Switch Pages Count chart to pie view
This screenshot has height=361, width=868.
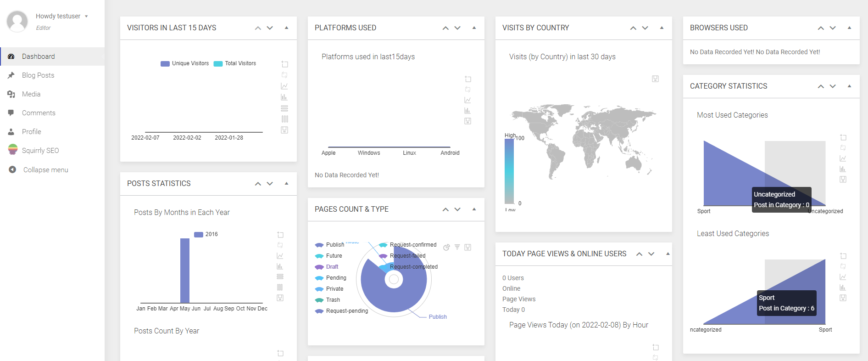(446, 247)
